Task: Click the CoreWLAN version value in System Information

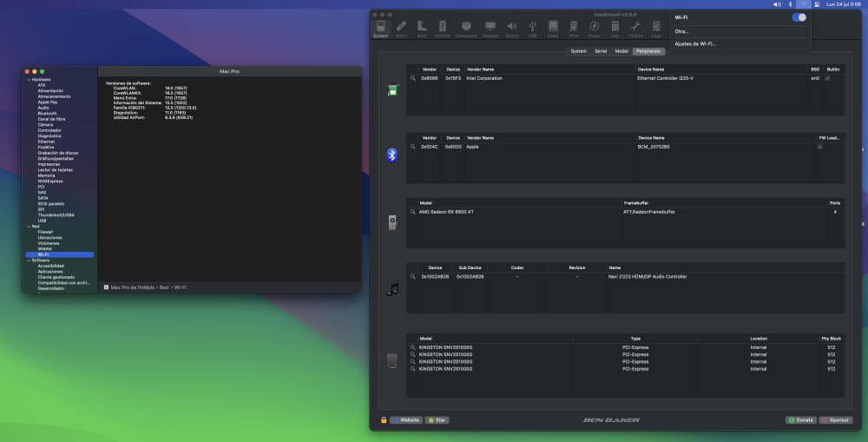Action: pos(175,88)
